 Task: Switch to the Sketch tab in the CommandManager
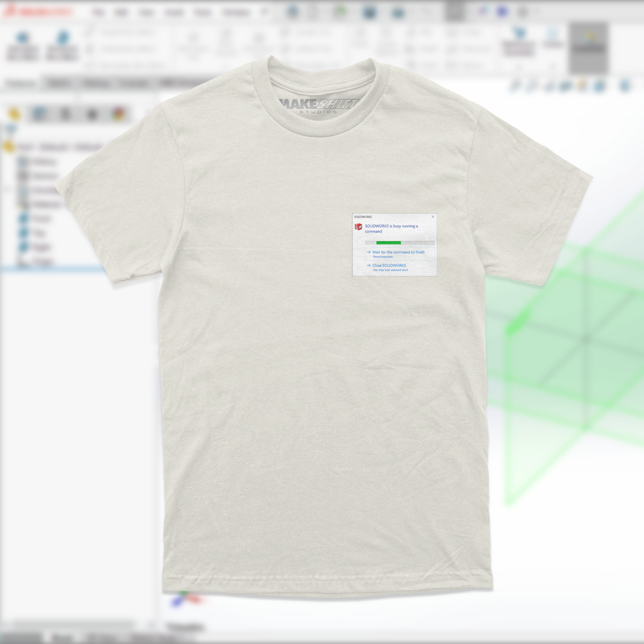click(60, 84)
